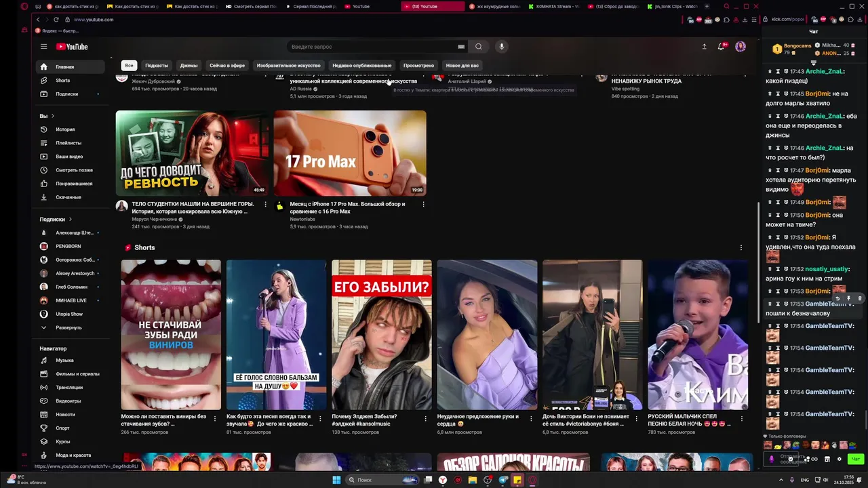
Task: Select the Все filter chip
Action: [129, 66]
